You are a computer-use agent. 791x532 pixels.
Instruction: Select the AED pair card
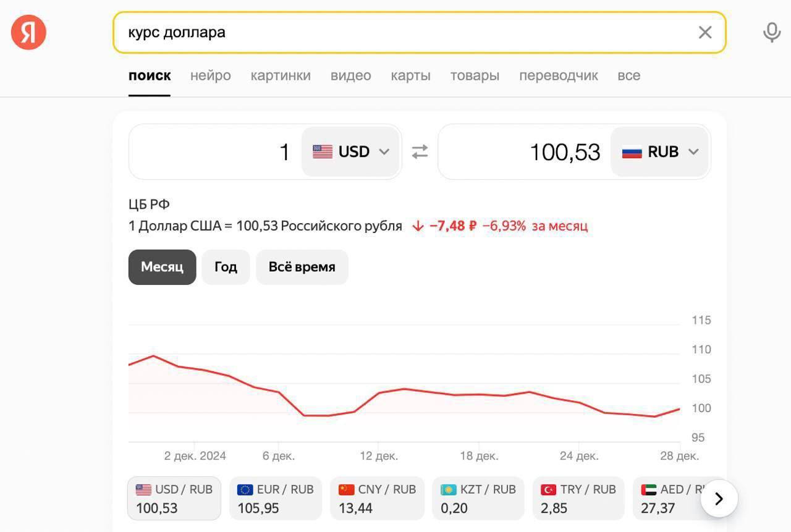pos(670,498)
